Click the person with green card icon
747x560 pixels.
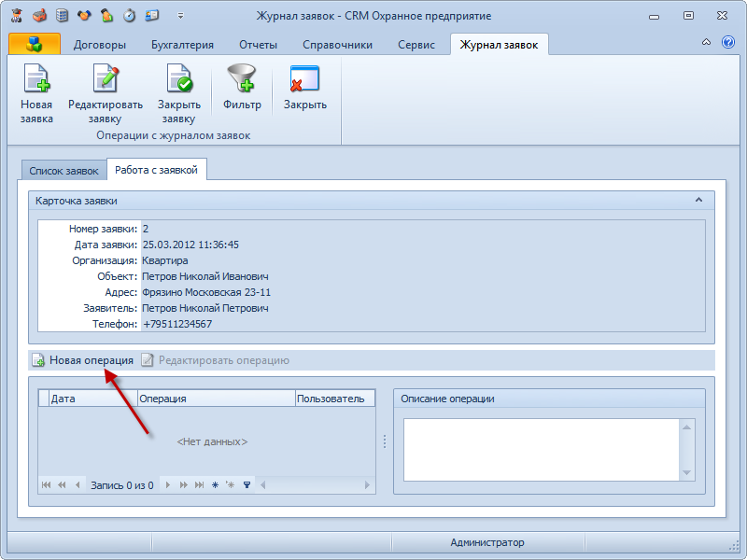tap(106, 15)
